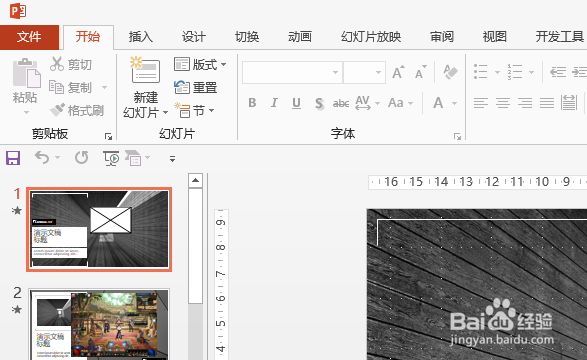
Task: Align text left
Action: coord(481,103)
